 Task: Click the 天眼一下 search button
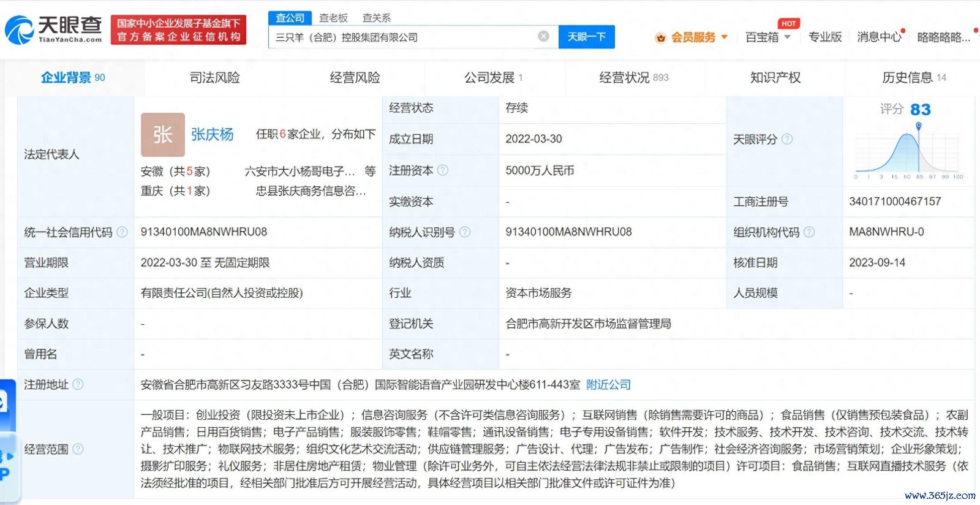click(x=586, y=37)
